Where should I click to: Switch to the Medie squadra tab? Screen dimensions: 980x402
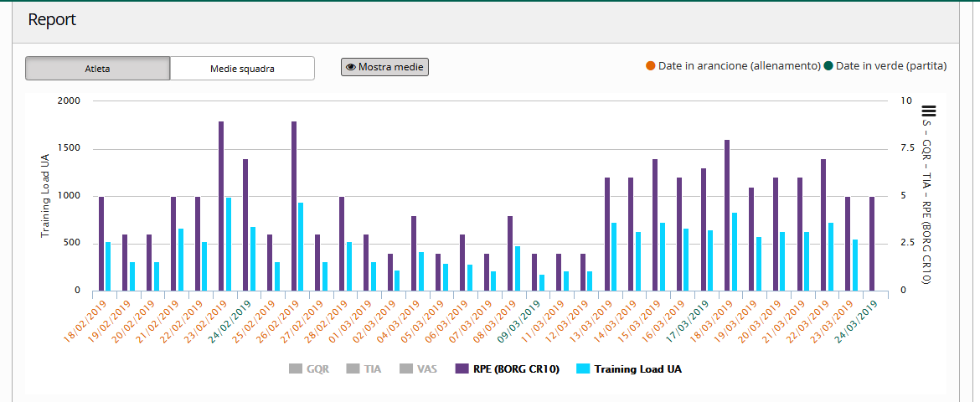click(x=242, y=69)
